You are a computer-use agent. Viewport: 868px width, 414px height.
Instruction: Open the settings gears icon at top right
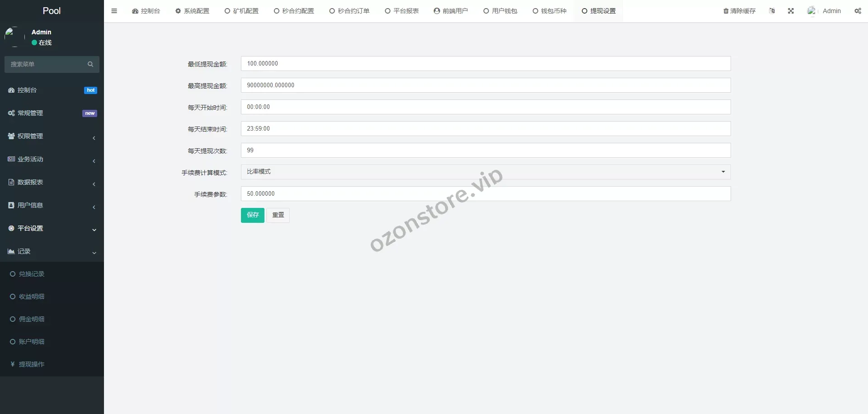coord(858,11)
